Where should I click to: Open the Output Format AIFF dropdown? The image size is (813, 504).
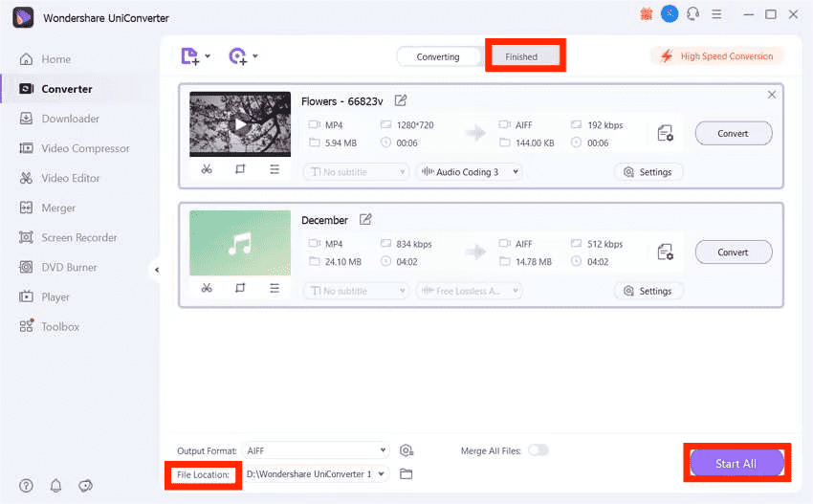tap(317, 450)
